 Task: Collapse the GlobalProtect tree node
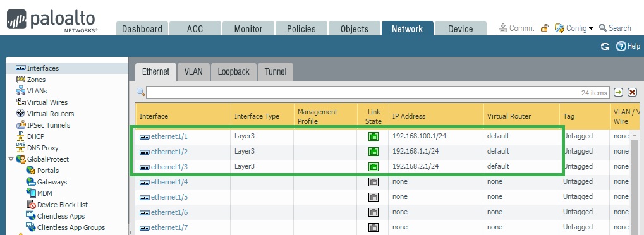11,159
